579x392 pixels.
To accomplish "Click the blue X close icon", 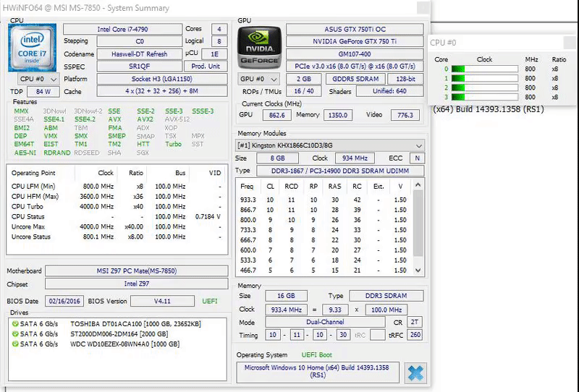I will point(415,372).
